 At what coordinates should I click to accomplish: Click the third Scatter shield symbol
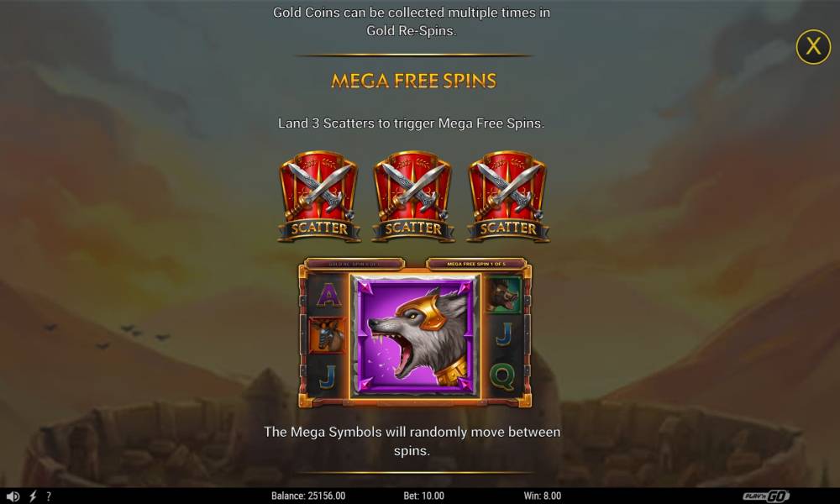click(508, 196)
